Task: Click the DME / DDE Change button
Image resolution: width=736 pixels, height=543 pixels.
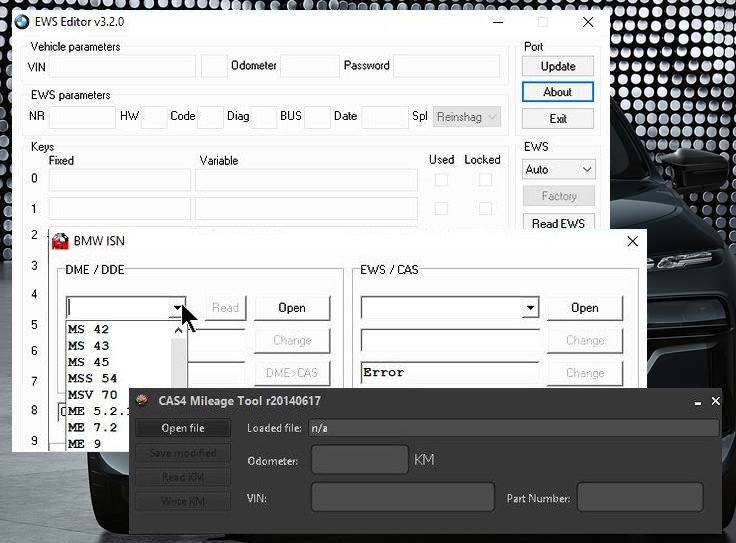Action: (x=292, y=340)
